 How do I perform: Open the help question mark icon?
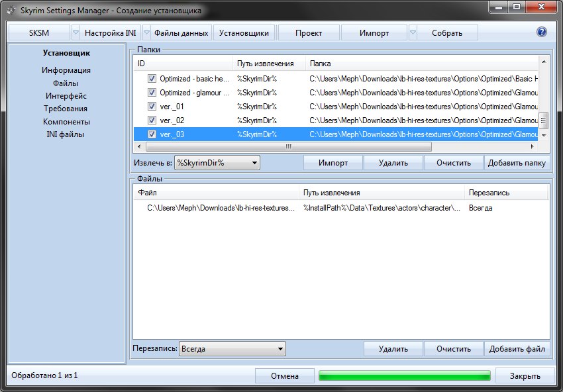[x=541, y=32]
